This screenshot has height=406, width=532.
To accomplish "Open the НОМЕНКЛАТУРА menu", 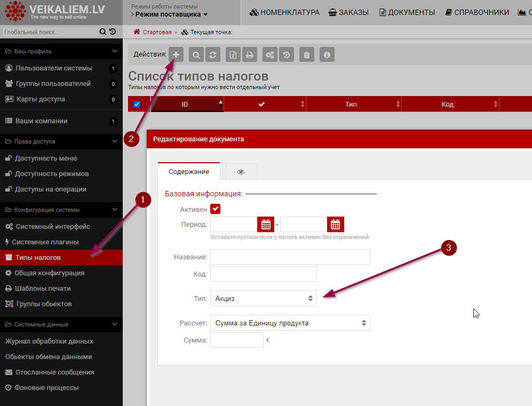I will [284, 12].
